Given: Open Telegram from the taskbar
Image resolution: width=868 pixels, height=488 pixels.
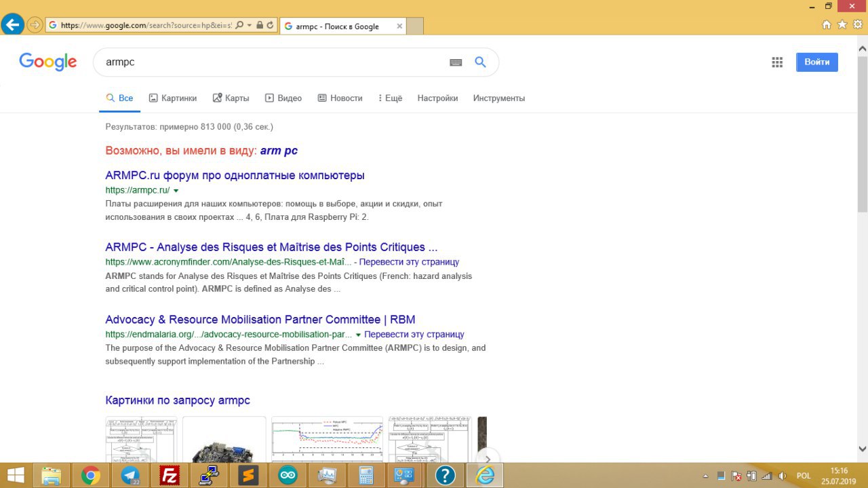Looking at the screenshot, I should tap(130, 476).
